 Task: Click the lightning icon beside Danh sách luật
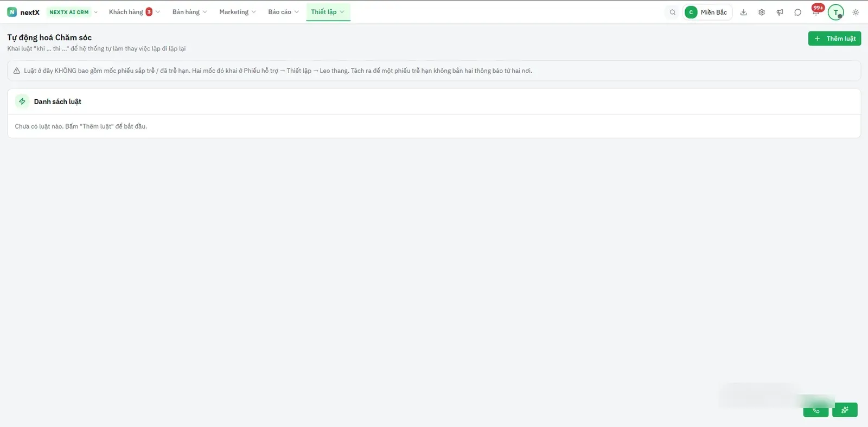tap(22, 101)
